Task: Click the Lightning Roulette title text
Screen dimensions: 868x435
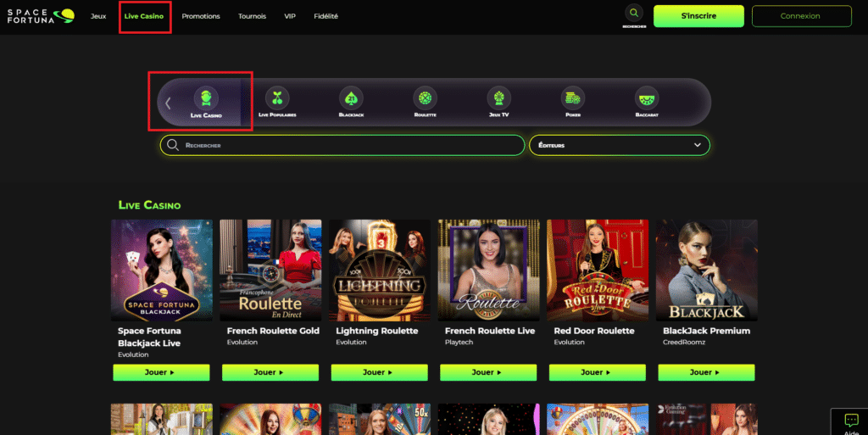Action: click(377, 331)
